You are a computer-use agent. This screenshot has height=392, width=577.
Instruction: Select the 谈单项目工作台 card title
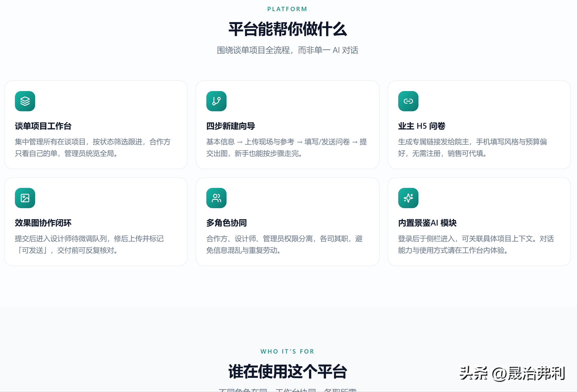tap(43, 126)
